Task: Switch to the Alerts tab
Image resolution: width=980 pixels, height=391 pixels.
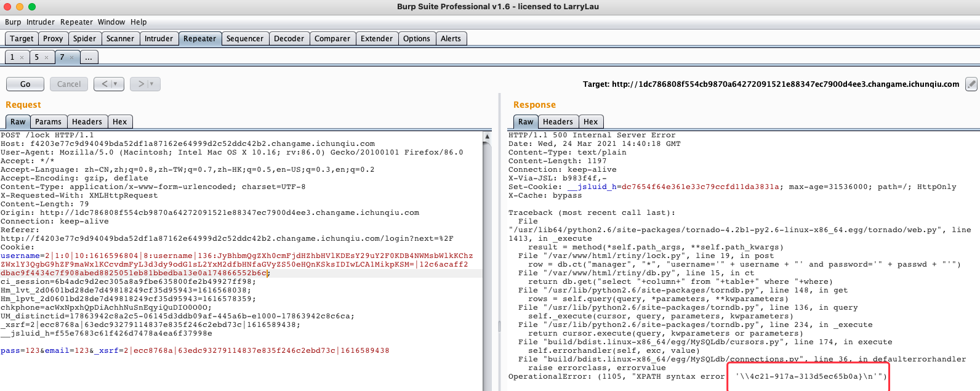Action: pyautogui.click(x=451, y=38)
